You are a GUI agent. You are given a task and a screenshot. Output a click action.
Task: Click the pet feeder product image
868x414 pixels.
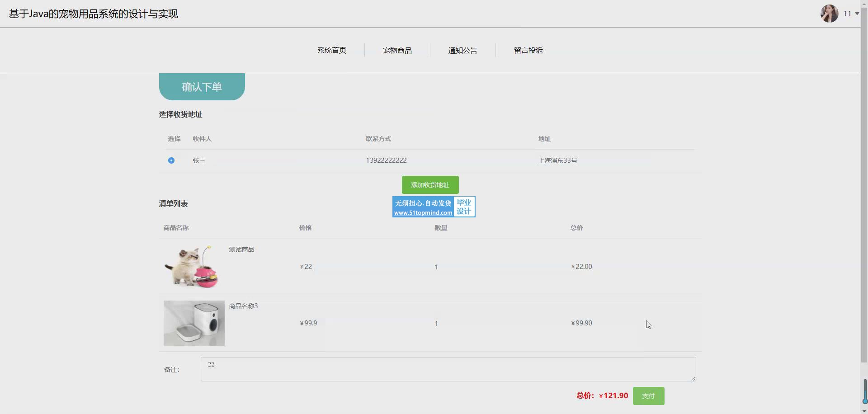coord(194,323)
